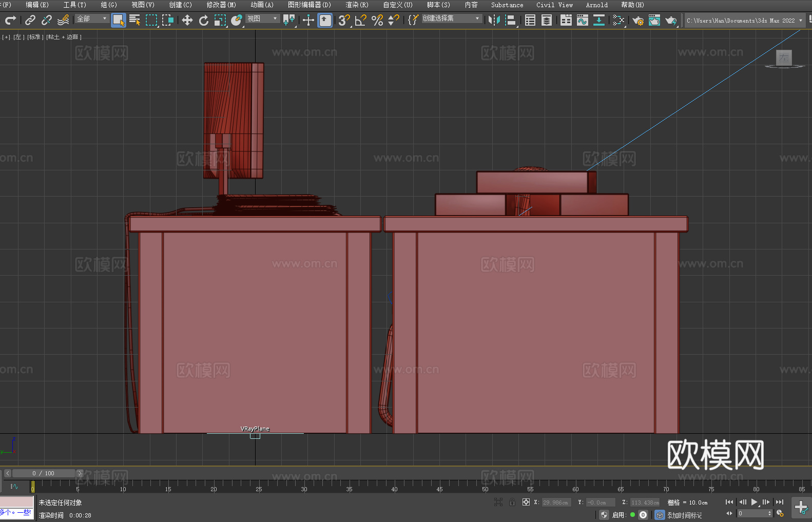Open the reference coordinate 视图 dropdown
The height and width of the screenshot is (522, 812).
click(x=262, y=18)
